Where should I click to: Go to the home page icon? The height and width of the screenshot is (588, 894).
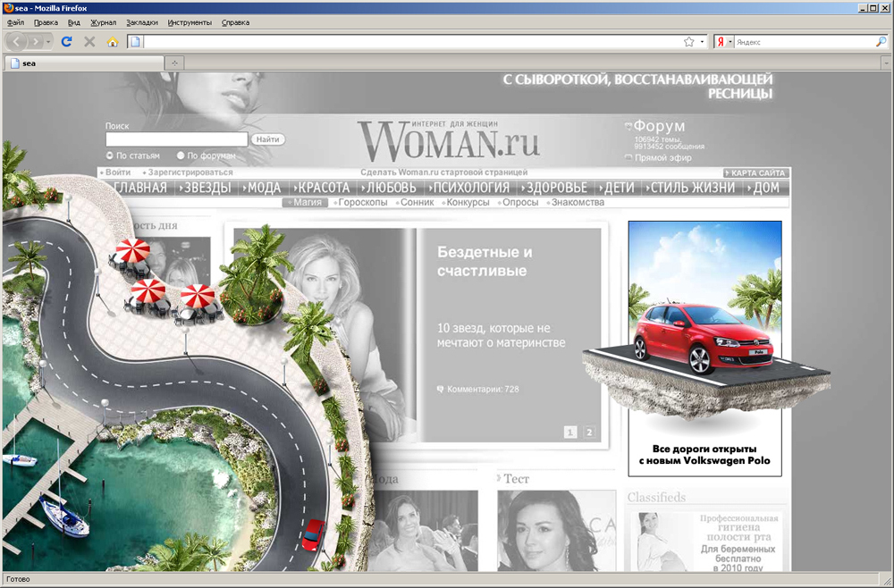click(x=113, y=42)
